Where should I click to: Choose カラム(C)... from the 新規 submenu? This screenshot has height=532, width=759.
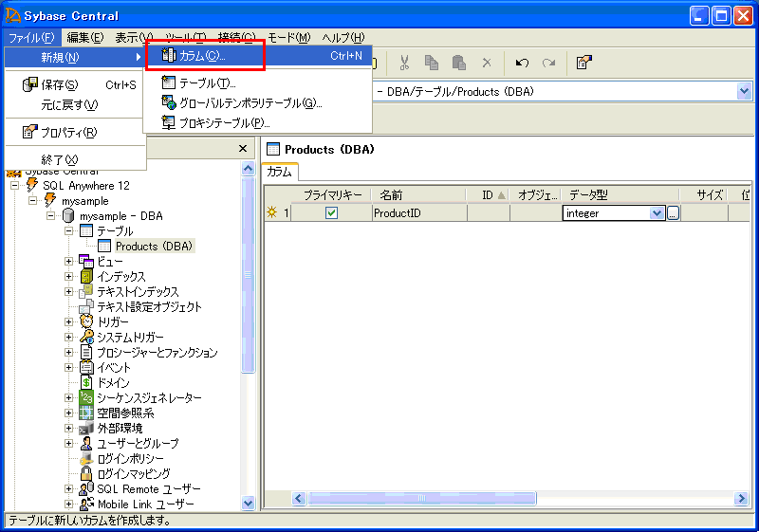click(201, 56)
